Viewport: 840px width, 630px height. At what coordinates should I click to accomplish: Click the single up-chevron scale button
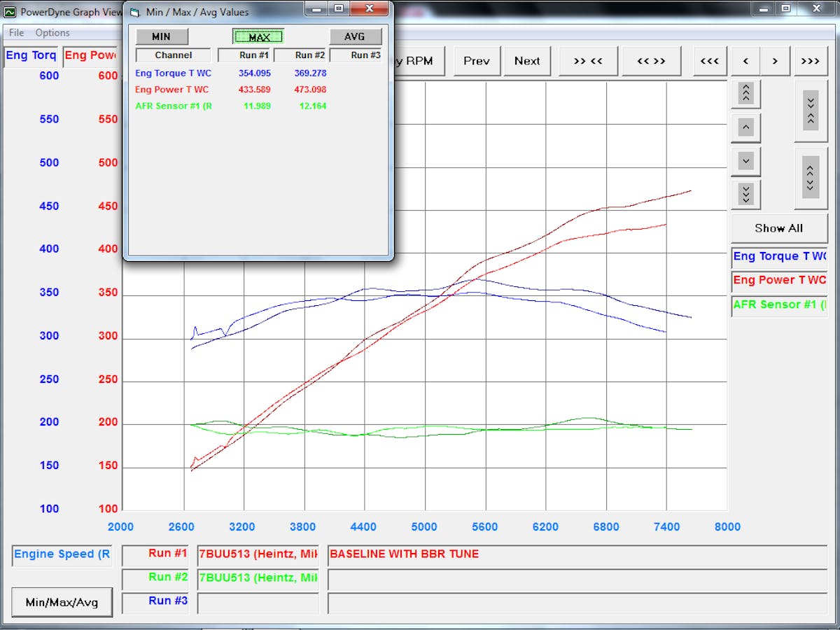click(745, 128)
